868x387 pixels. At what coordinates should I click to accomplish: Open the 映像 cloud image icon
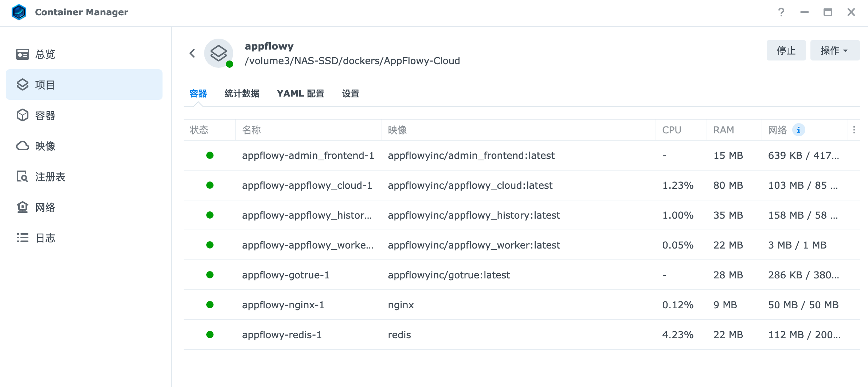pyautogui.click(x=23, y=146)
